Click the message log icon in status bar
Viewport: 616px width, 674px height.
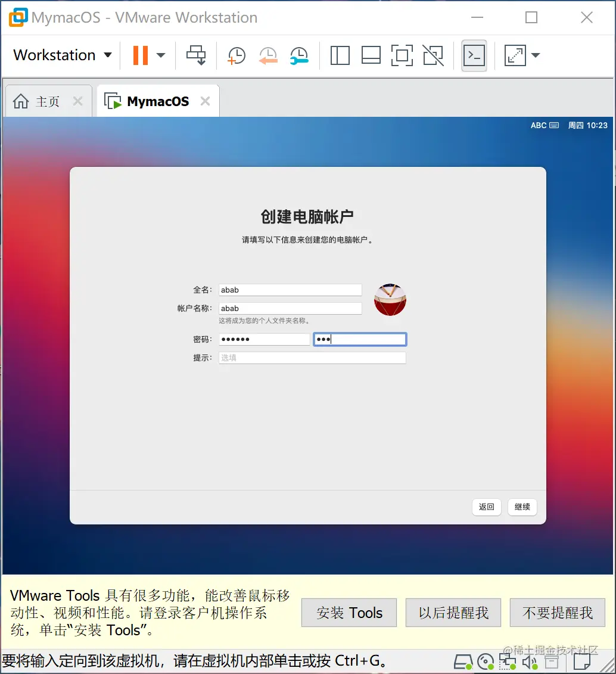581,662
